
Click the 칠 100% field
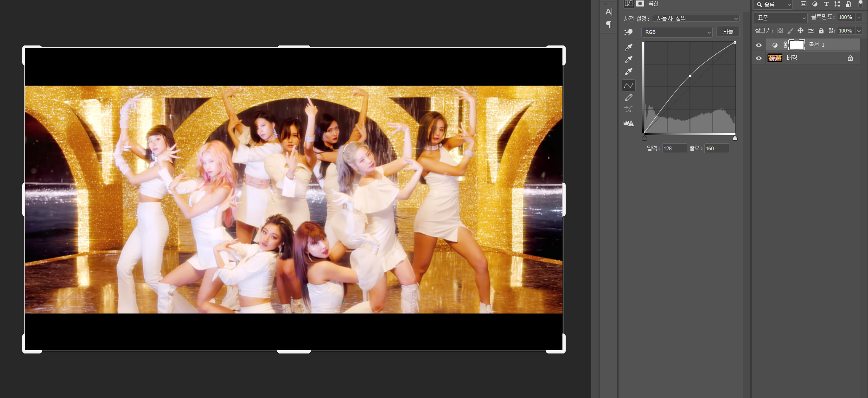point(846,31)
